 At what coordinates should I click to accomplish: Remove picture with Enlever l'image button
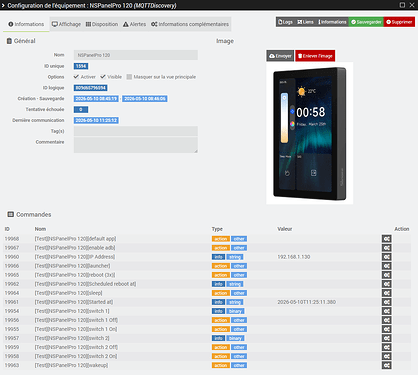tap(315, 56)
